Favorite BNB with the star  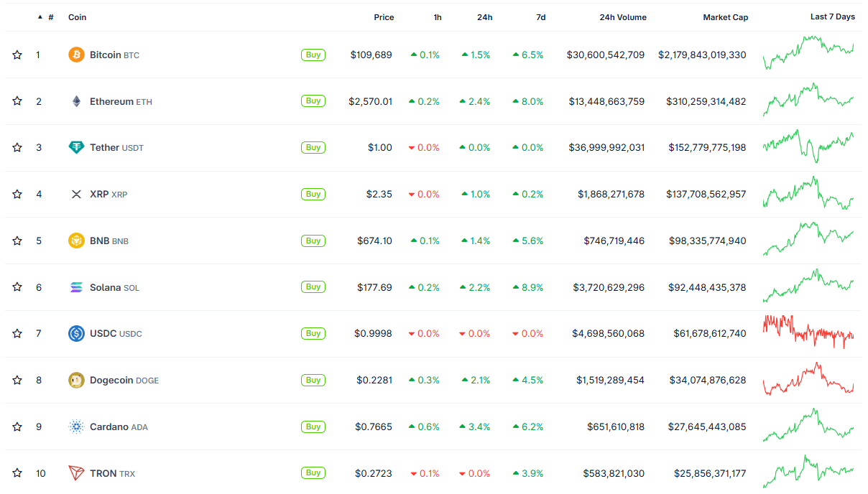(17, 241)
